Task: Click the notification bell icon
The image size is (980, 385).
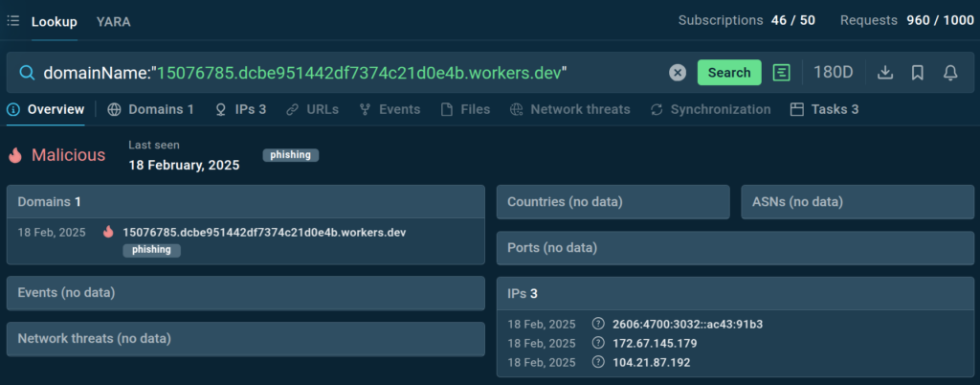Action: click(950, 73)
